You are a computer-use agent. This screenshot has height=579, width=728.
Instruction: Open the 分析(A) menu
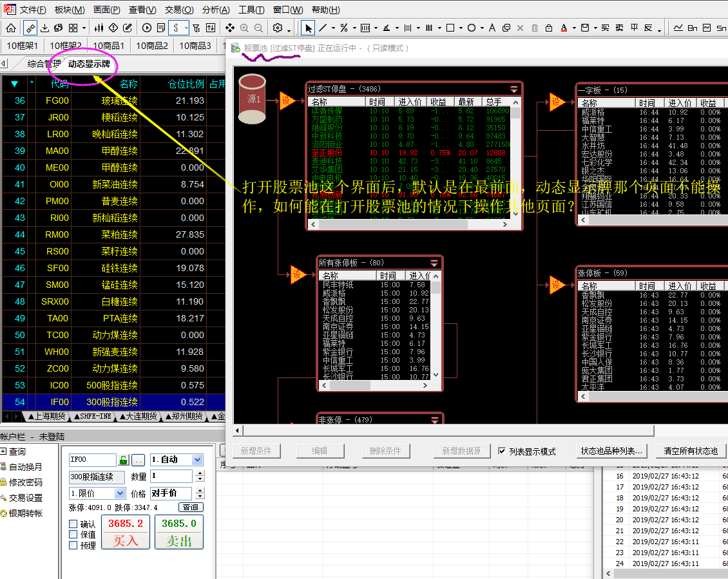tap(216, 10)
